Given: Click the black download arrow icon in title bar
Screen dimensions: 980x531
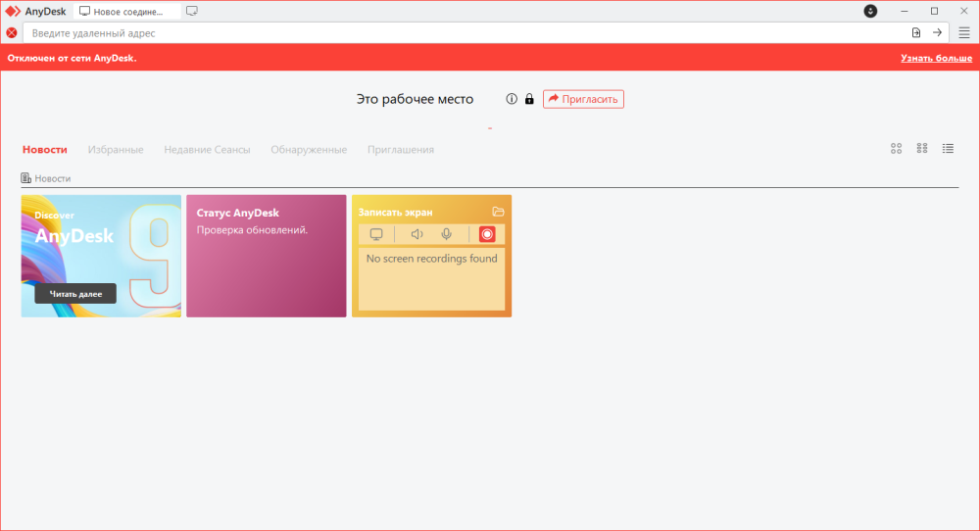Looking at the screenshot, I should (870, 11).
